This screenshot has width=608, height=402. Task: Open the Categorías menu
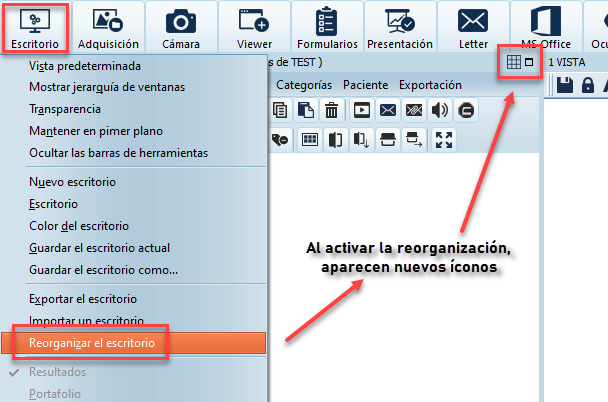click(304, 85)
